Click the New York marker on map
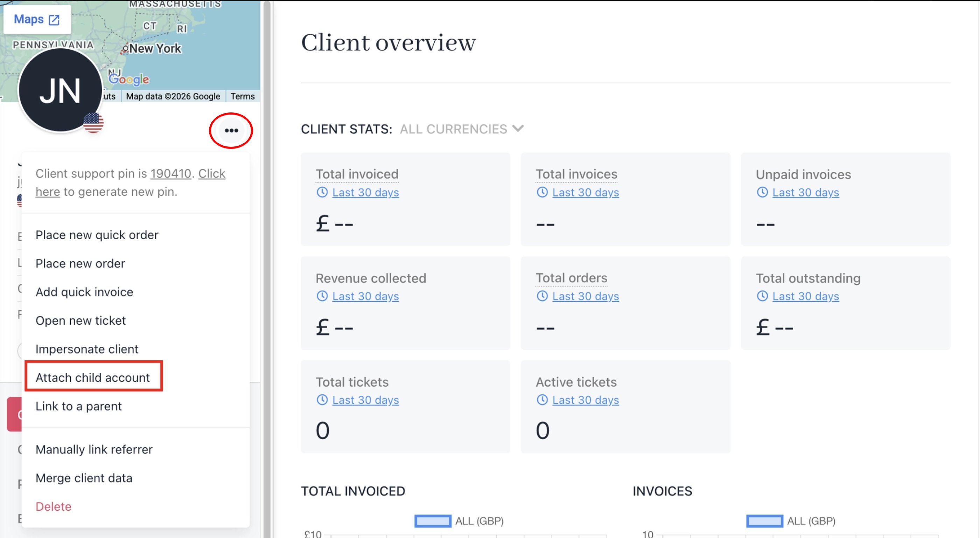 pos(125,49)
